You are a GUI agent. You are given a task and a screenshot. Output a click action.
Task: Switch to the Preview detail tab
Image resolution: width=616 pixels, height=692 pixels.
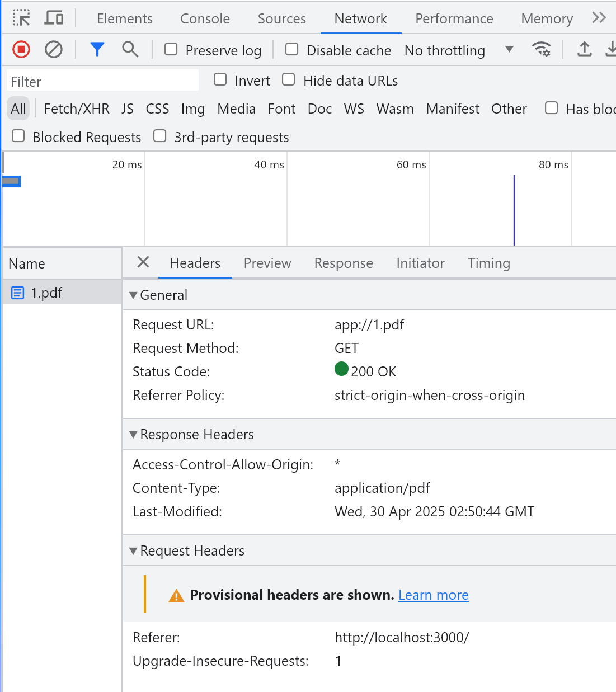pos(267,263)
